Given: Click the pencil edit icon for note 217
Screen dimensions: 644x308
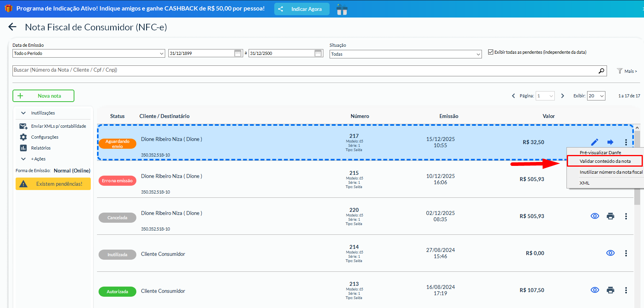Looking at the screenshot, I should [x=595, y=142].
